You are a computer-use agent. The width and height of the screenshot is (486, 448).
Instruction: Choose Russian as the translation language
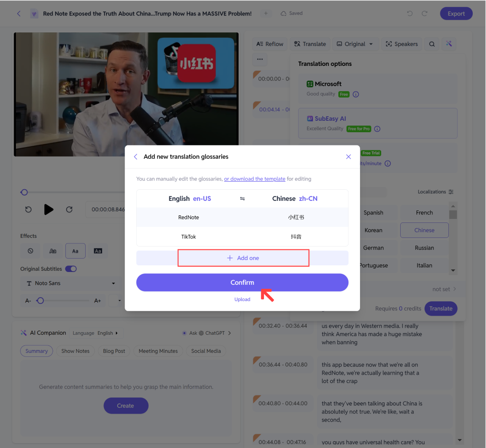pyautogui.click(x=425, y=248)
